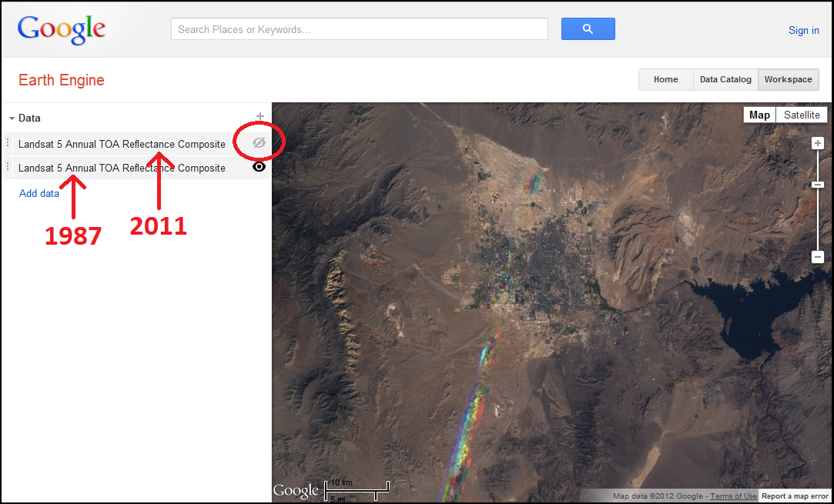Click the Add data link
This screenshot has width=834, height=504.
pos(39,193)
